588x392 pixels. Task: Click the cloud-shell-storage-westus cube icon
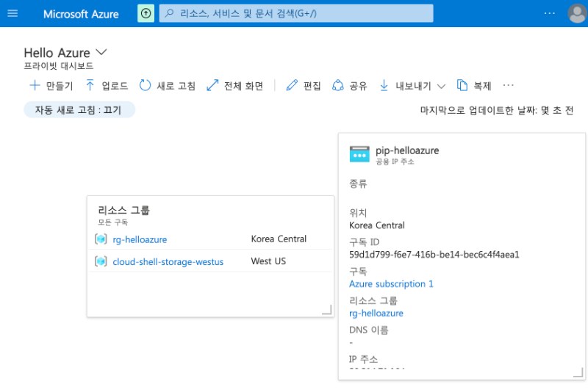(101, 261)
